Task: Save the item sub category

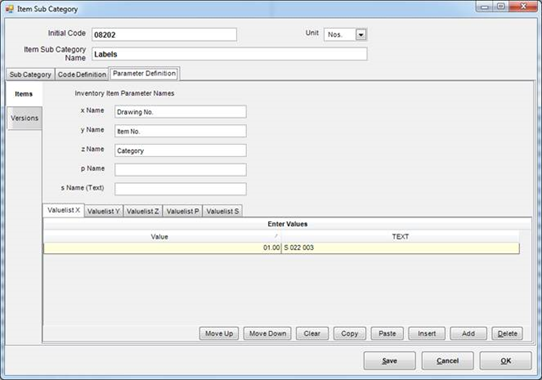Action: (x=390, y=361)
